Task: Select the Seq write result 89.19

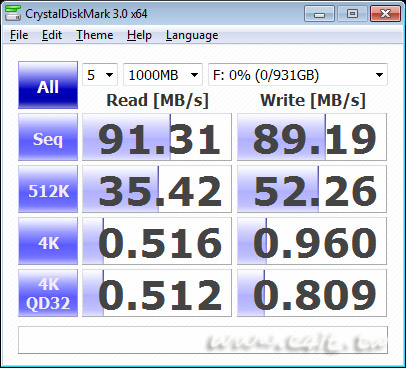Action: click(x=312, y=137)
